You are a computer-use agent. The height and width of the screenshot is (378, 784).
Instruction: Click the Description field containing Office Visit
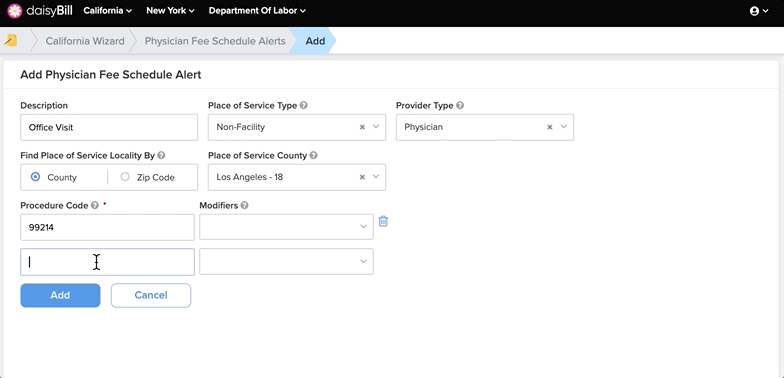[109, 127]
